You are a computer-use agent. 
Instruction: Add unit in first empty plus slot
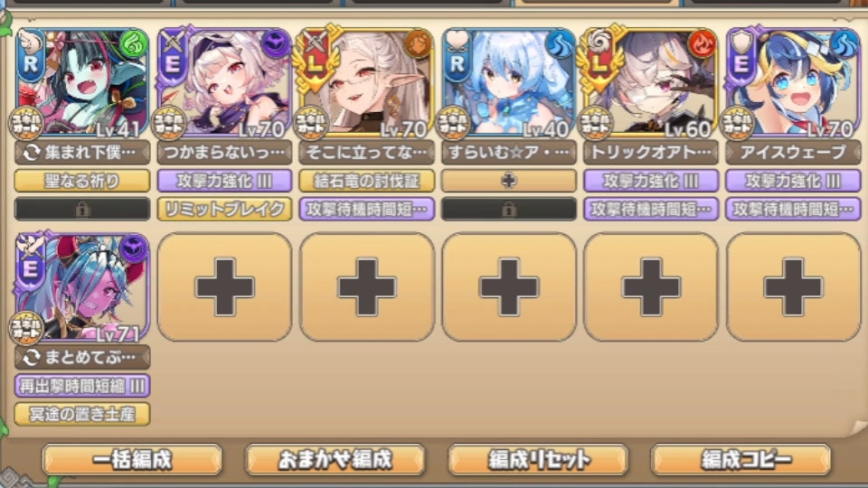(x=224, y=287)
